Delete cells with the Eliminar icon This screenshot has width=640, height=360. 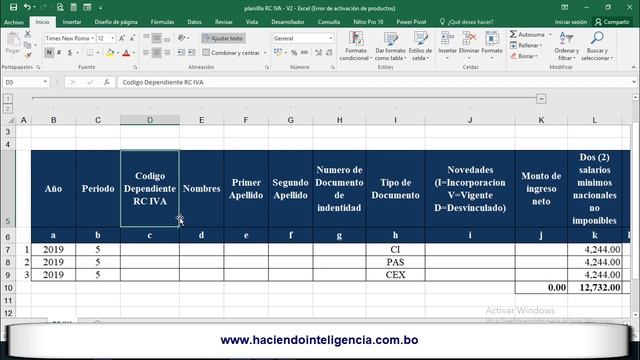tap(469, 45)
